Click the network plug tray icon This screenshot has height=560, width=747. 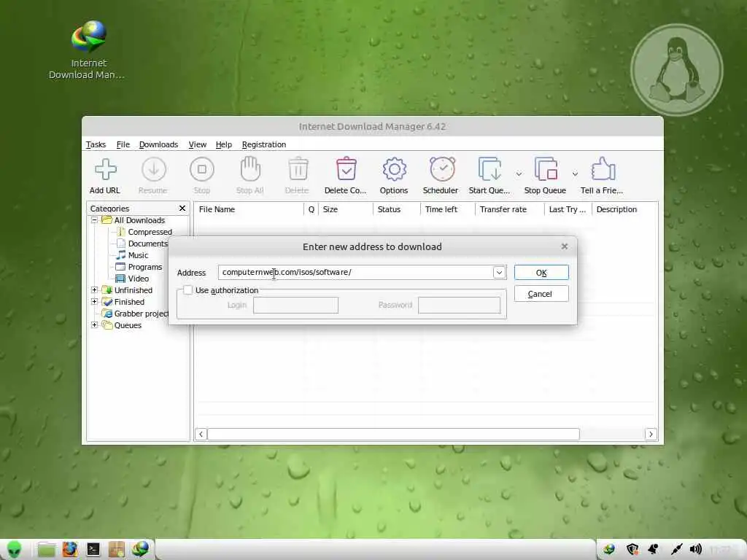click(676, 549)
